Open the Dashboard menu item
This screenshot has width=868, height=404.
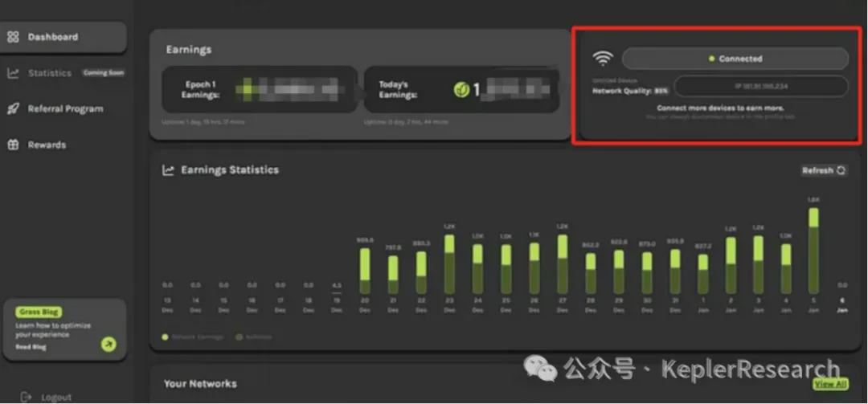click(x=63, y=37)
